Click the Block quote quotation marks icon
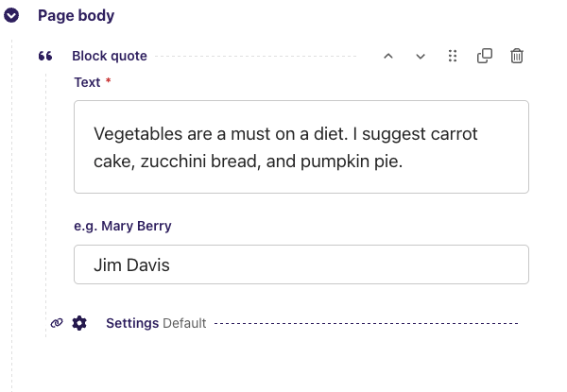This screenshot has height=392, width=567. tap(45, 56)
